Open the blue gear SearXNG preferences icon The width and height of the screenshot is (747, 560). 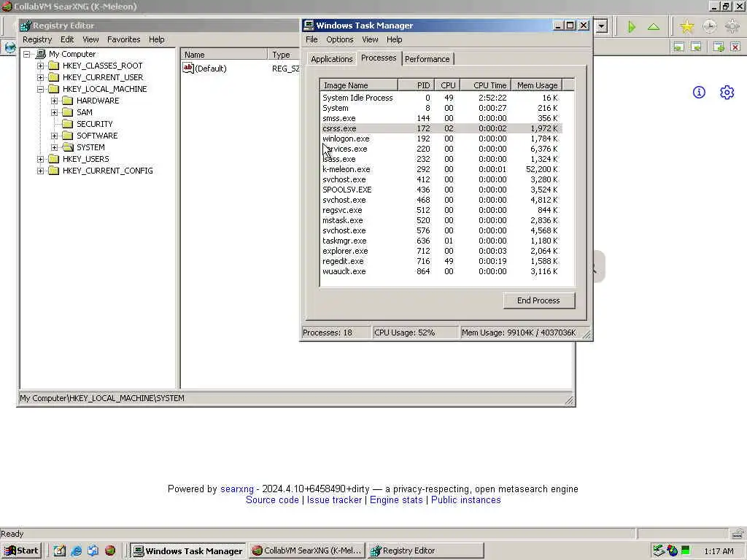727,93
